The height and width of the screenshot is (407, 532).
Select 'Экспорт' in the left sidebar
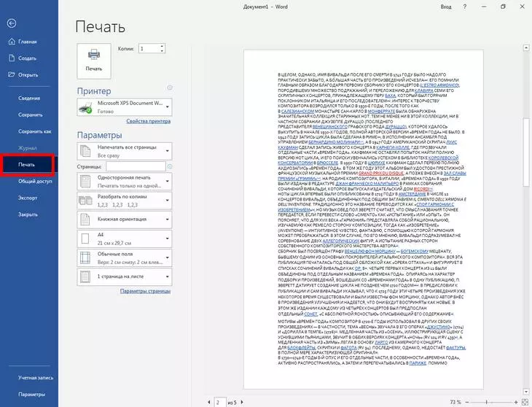[x=28, y=198]
